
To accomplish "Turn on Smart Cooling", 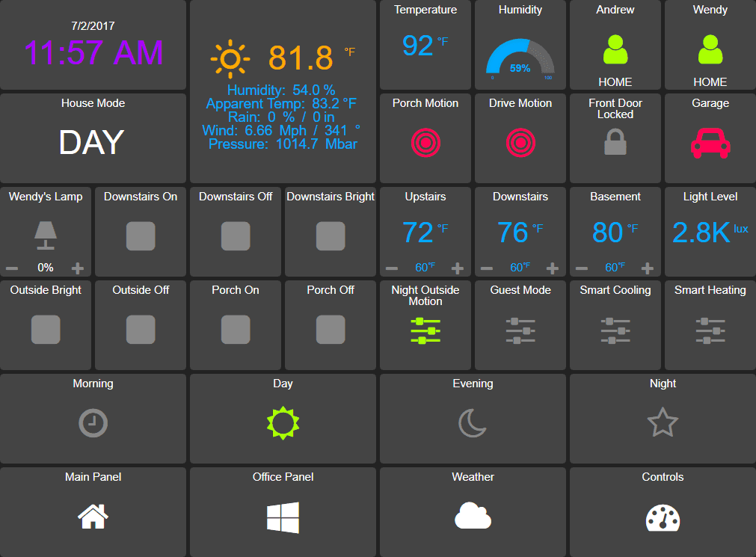I will (x=615, y=329).
